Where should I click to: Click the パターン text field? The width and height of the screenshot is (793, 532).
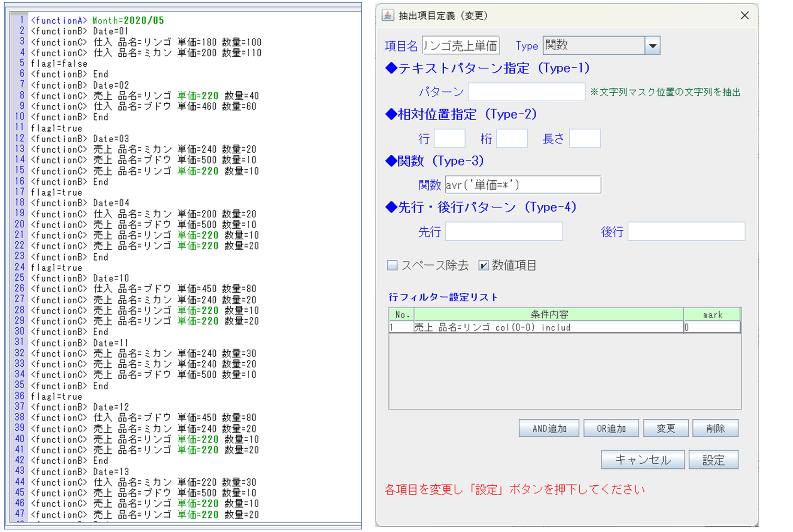point(526,92)
